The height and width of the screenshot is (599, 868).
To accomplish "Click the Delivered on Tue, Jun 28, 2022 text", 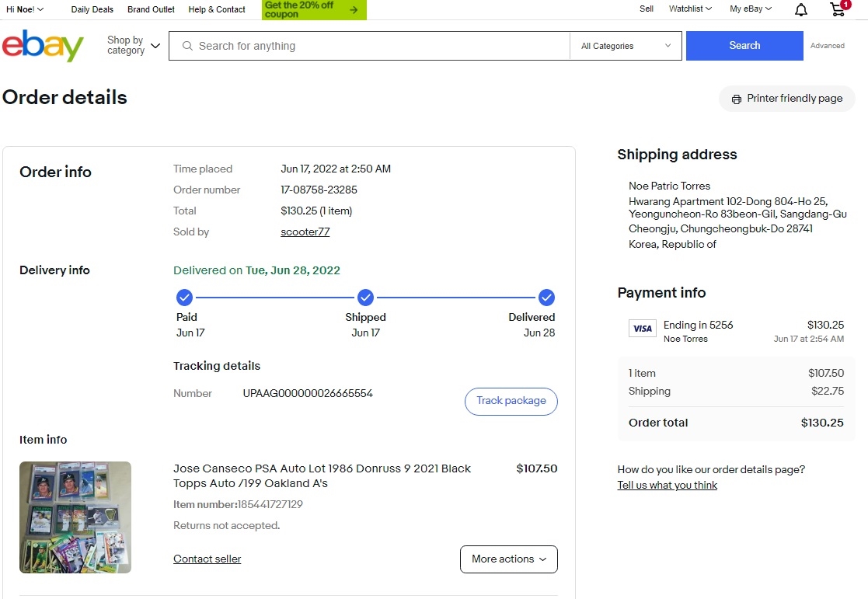I will point(257,270).
